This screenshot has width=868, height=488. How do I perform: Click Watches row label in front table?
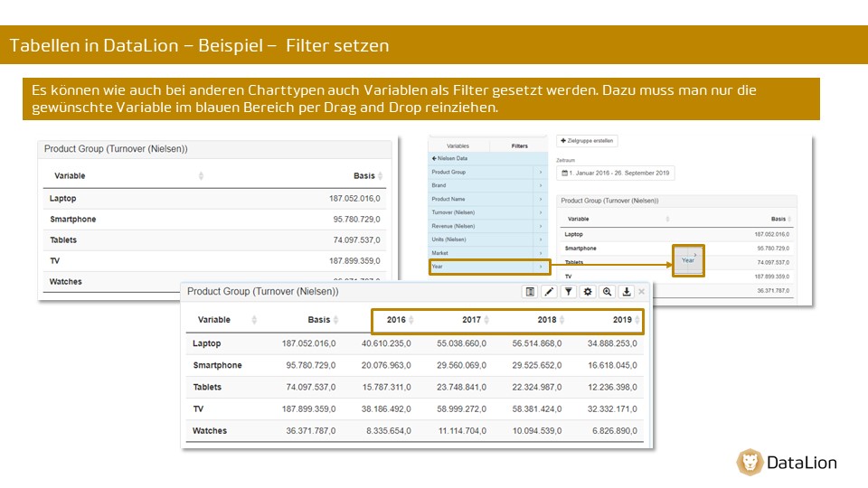click(x=210, y=430)
